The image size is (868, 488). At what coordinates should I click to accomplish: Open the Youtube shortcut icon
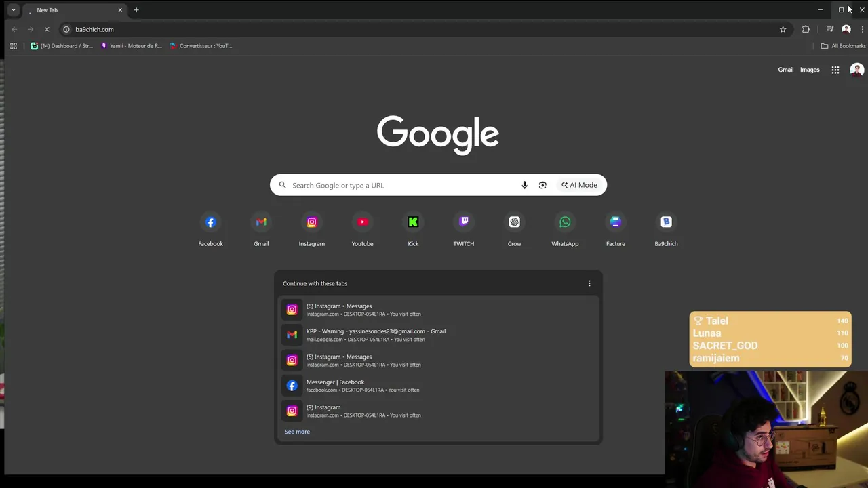(x=362, y=222)
